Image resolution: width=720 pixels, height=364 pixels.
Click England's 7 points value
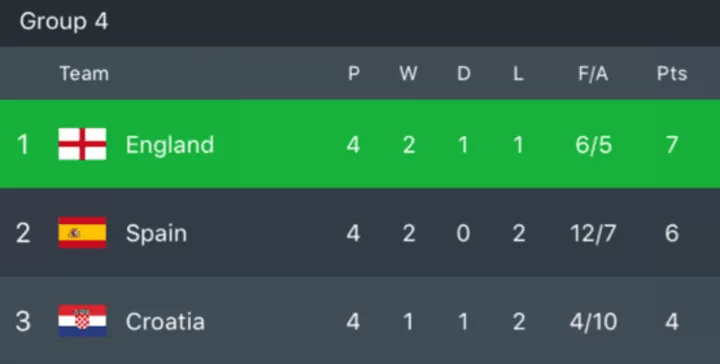pos(672,145)
